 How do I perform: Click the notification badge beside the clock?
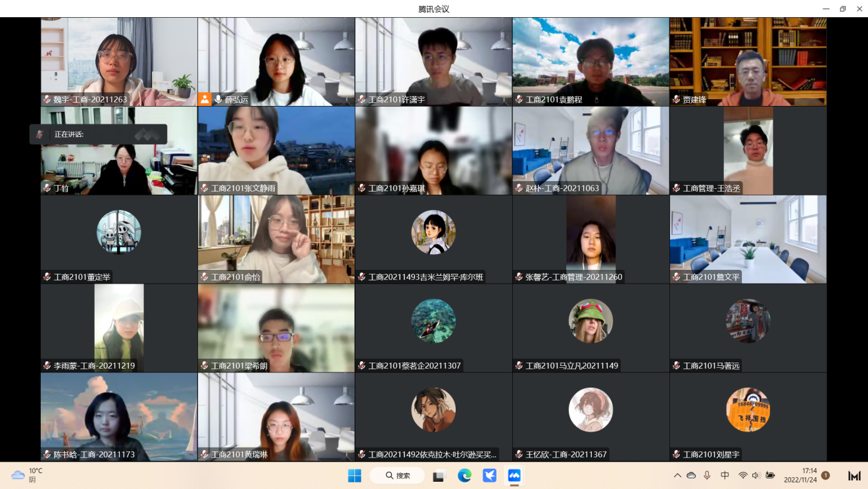[x=825, y=475]
